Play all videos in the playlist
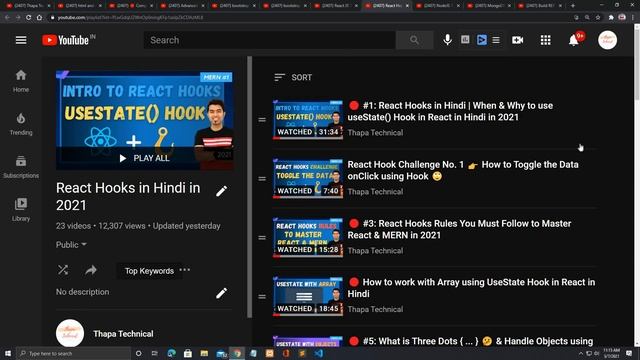640x360 pixels. (144, 158)
